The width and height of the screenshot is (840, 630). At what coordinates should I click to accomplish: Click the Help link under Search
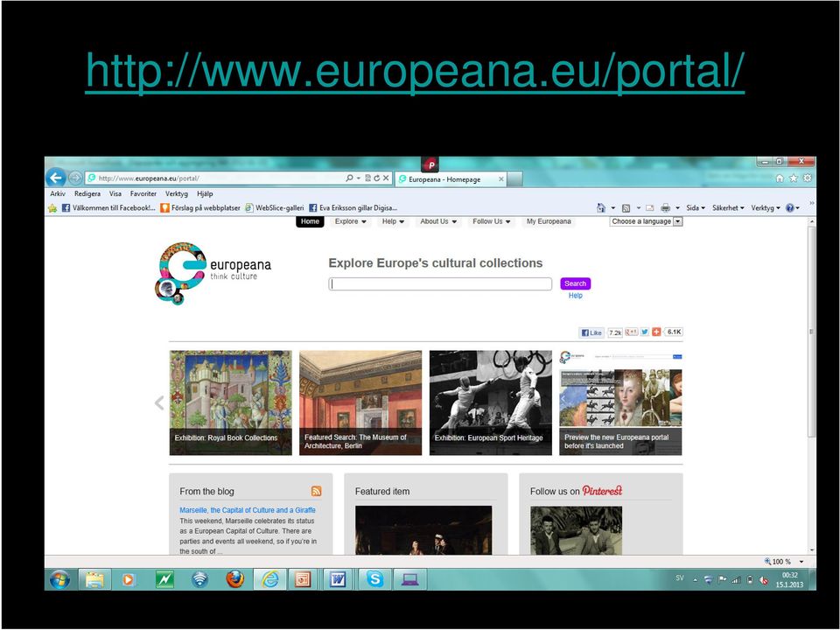tap(576, 295)
